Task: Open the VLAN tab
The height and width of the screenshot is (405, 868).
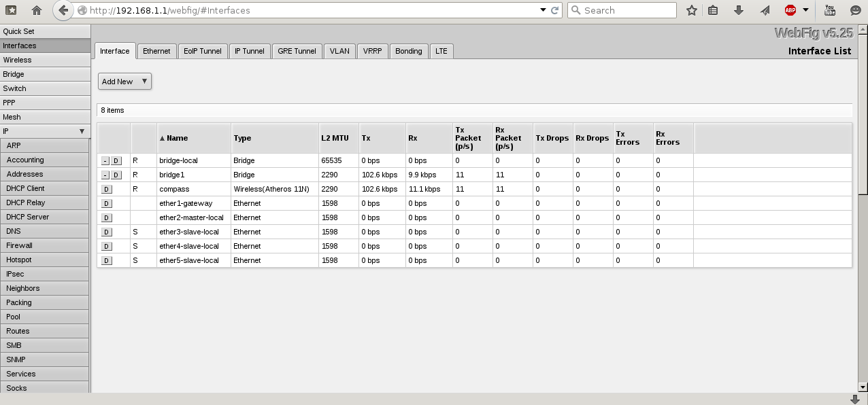Action: tap(339, 51)
